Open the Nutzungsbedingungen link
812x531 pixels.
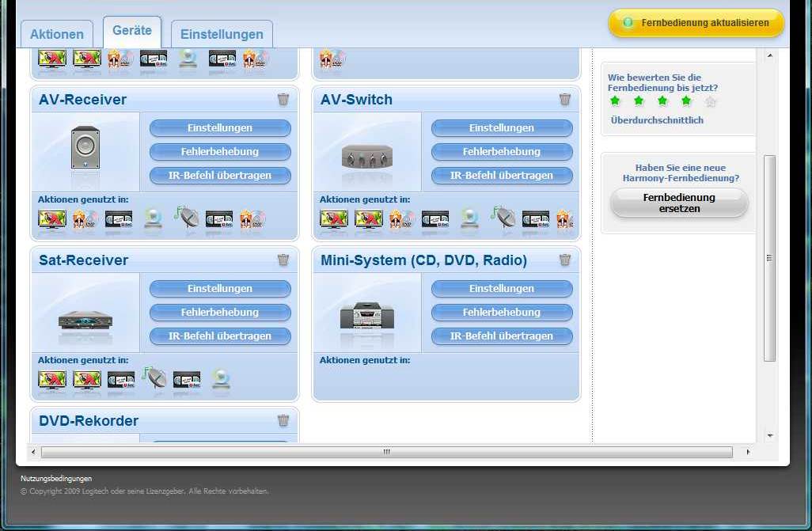tap(56, 479)
